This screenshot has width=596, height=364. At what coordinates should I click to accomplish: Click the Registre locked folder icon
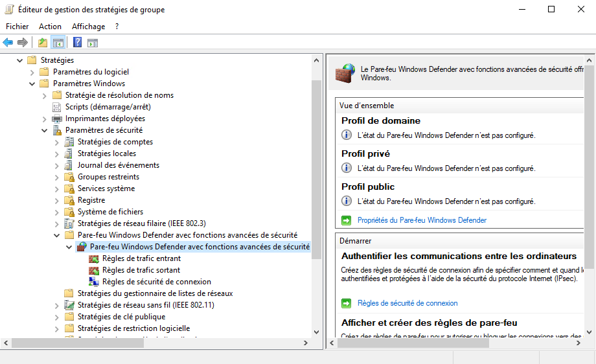point(69,200)
